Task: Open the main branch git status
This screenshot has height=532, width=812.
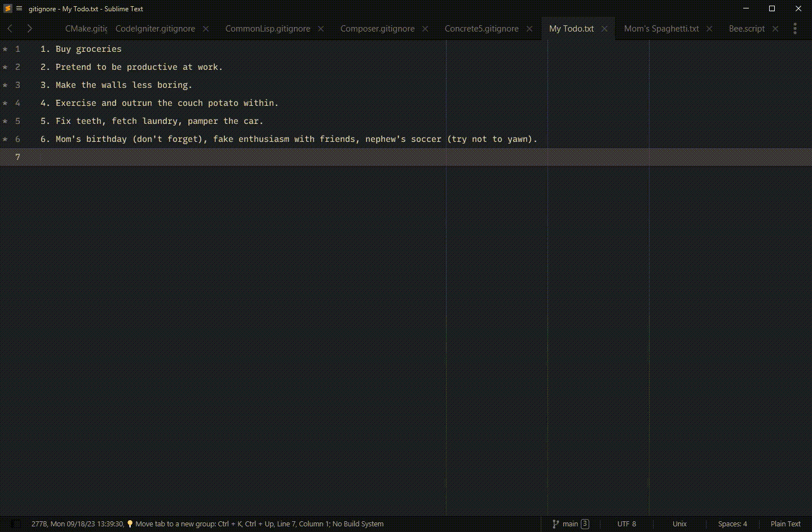Action: 570,524
